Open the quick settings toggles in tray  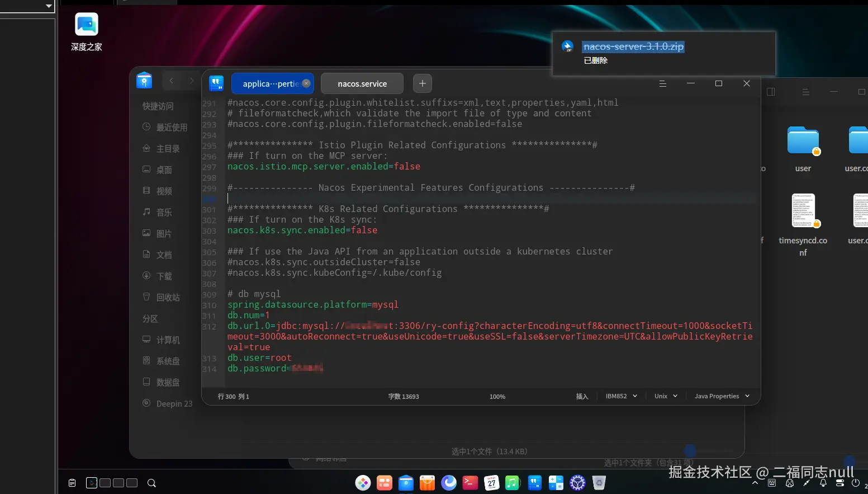[x=839, y=483]
